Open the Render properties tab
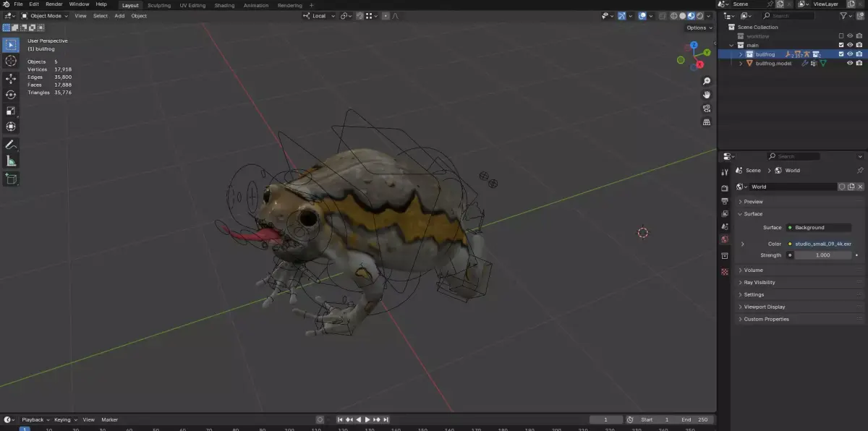868x431 pixels. click(725, 189)
